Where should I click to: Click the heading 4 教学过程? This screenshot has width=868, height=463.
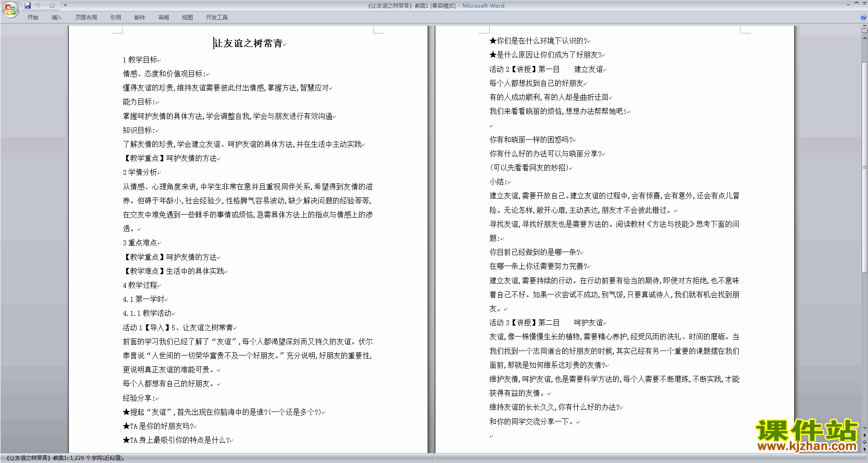[x=140, y=285]
